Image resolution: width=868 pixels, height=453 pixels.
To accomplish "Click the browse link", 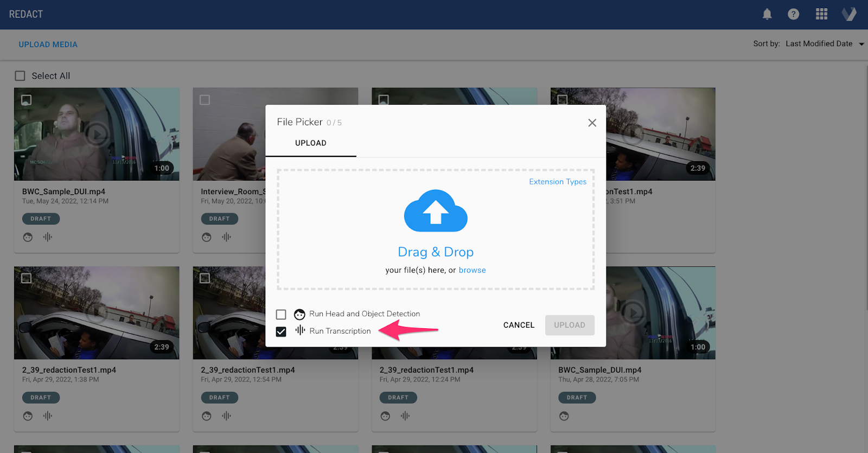I will click(472, 270).
